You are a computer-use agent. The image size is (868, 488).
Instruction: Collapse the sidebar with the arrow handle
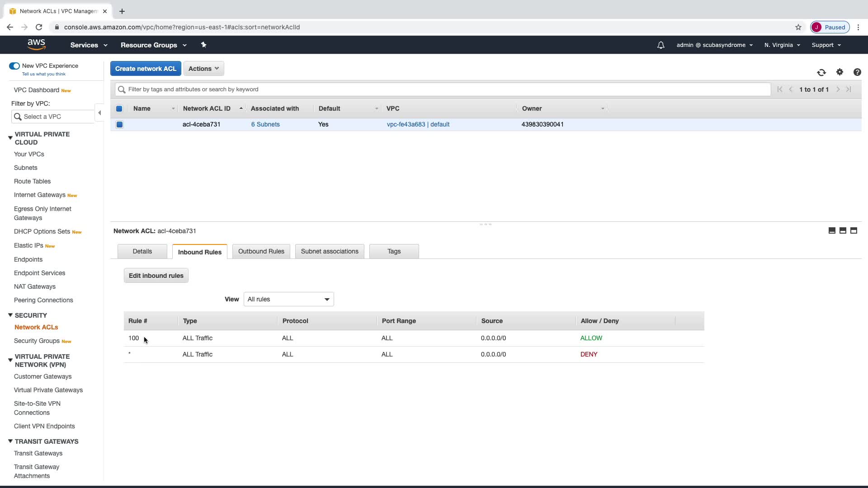99,113
